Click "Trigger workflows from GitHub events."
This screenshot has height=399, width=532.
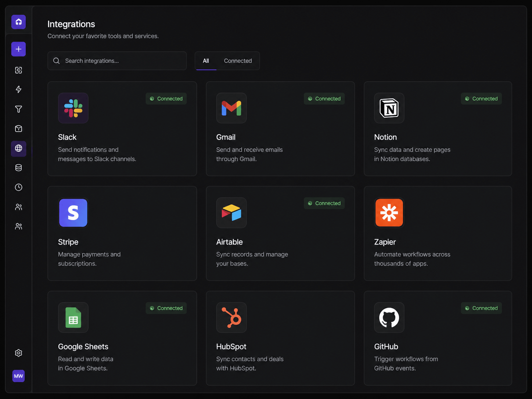[406, 364]
